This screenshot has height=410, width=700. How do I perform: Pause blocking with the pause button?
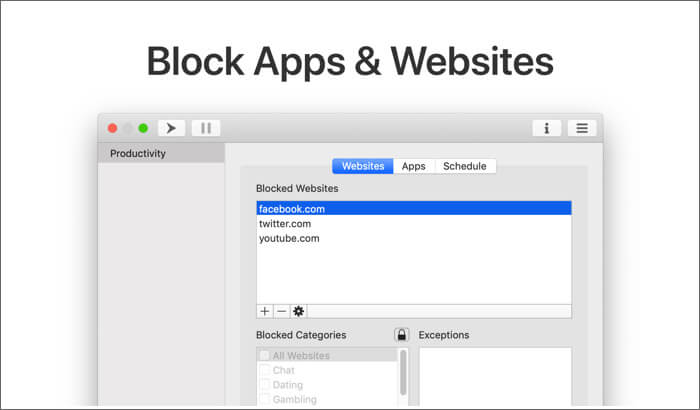206,128
